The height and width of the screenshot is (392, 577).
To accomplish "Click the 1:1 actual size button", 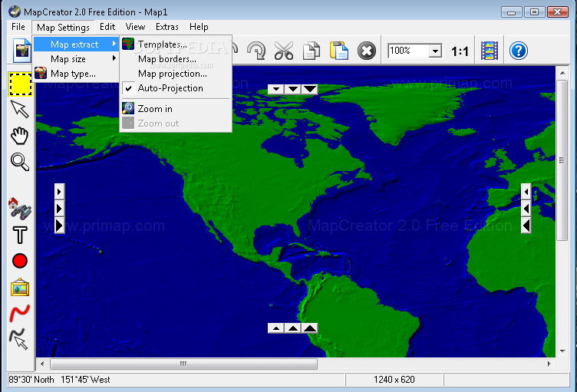I will (x=460, y=51).
